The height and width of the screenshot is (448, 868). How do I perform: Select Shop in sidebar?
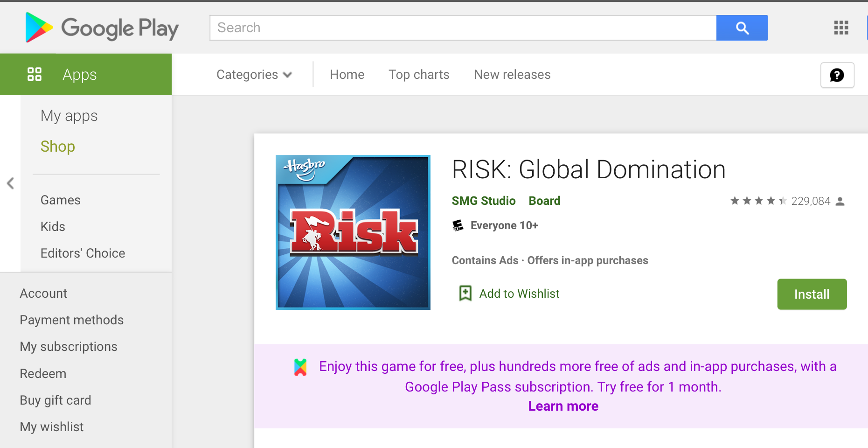(58, 147)
